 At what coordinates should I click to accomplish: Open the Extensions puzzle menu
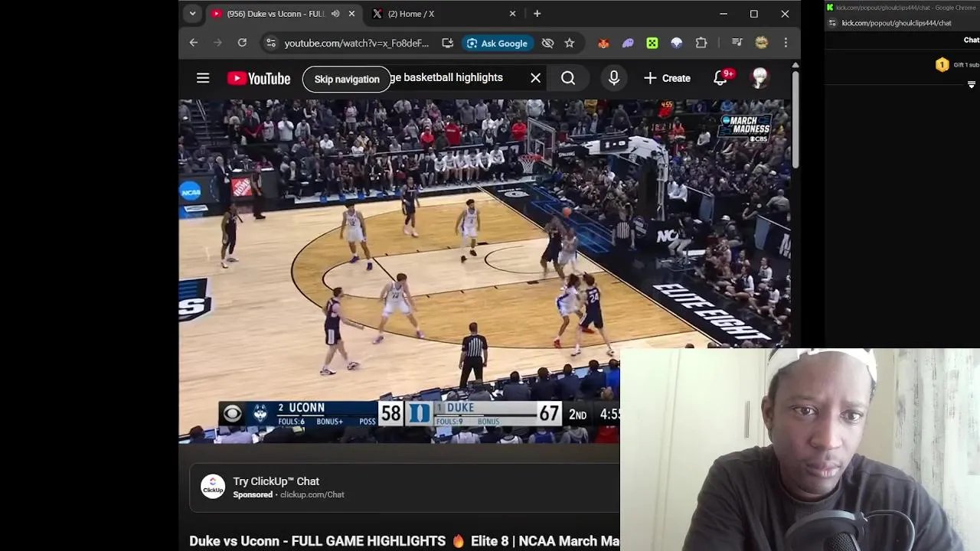coord(701,43)
